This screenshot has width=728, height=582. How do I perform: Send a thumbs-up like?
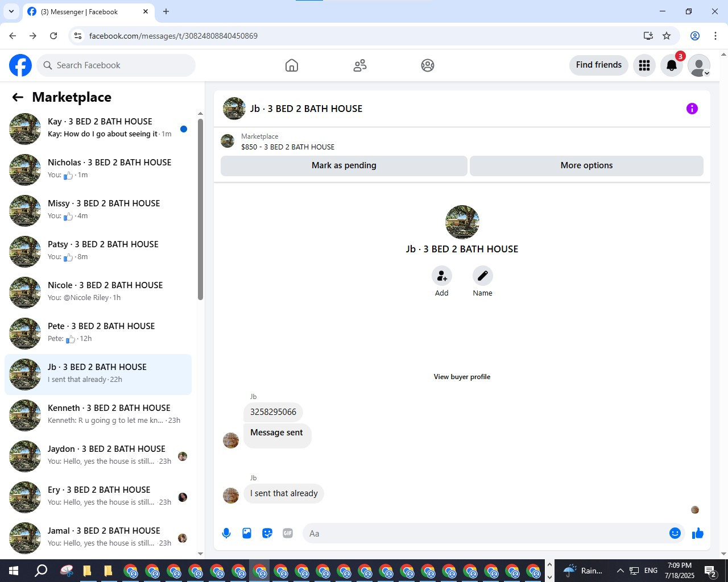[698, 533]
